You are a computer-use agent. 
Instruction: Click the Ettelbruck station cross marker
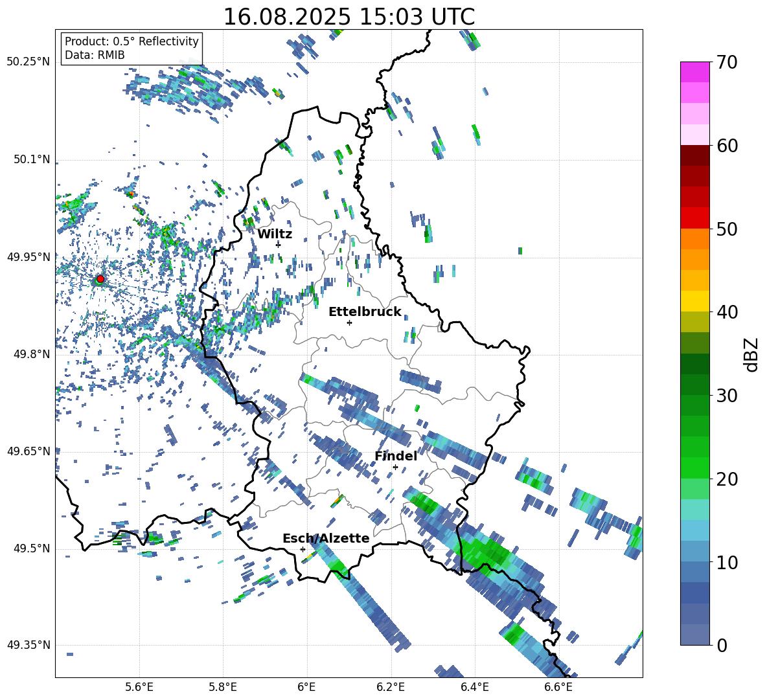pos(349,322)
